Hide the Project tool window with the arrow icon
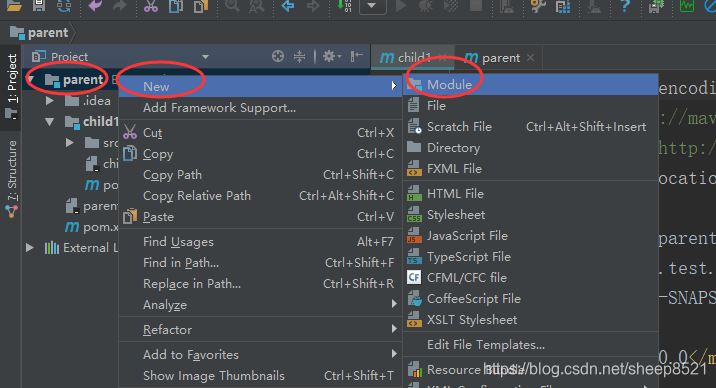716x388 pixels. [x=357, y=56]
